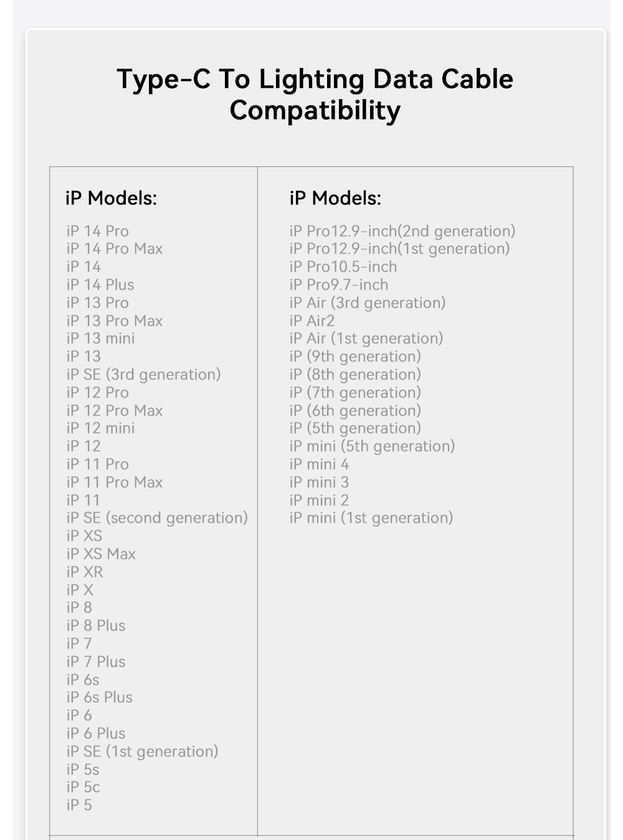Select the iP 14 Pro Max entry

pos(115,249)
